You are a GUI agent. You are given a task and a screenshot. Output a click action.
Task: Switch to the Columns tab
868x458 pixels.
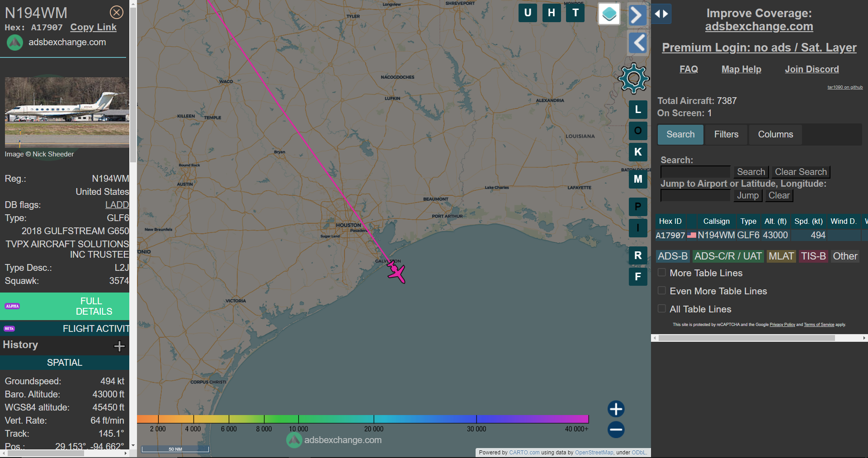[x=775, y=135]
